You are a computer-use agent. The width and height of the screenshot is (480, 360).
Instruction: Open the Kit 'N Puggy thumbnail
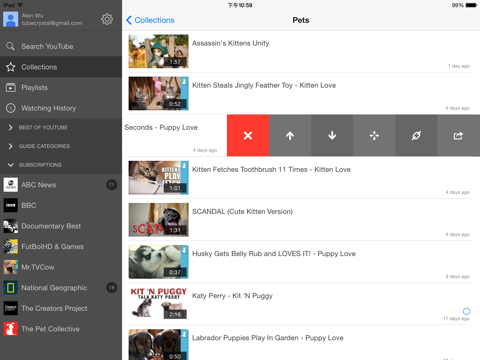pos(159,304)
